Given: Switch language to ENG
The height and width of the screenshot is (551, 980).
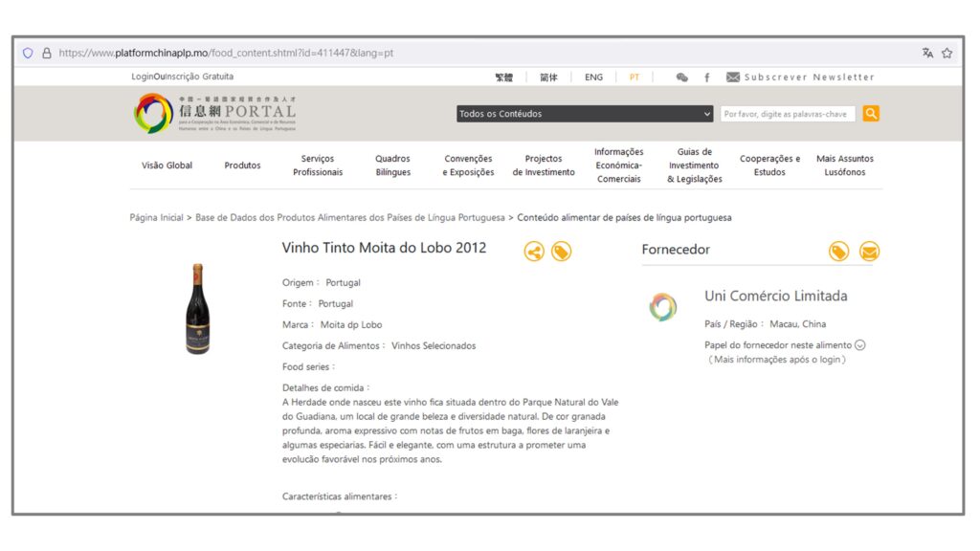Looking at the screenshot, I should 593,77.
